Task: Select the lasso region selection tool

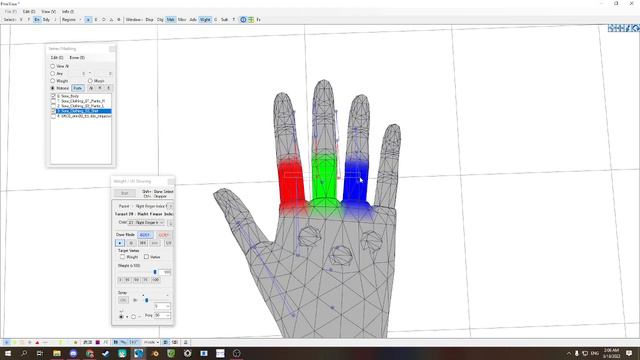Action: (x=111, y=20)
